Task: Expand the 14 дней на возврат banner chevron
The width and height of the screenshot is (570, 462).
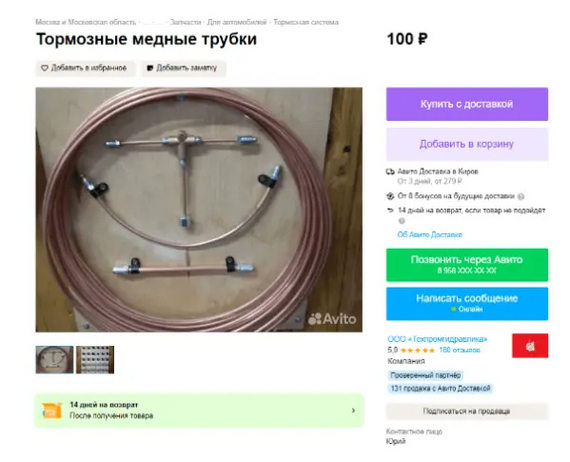Action: point(353,410)
